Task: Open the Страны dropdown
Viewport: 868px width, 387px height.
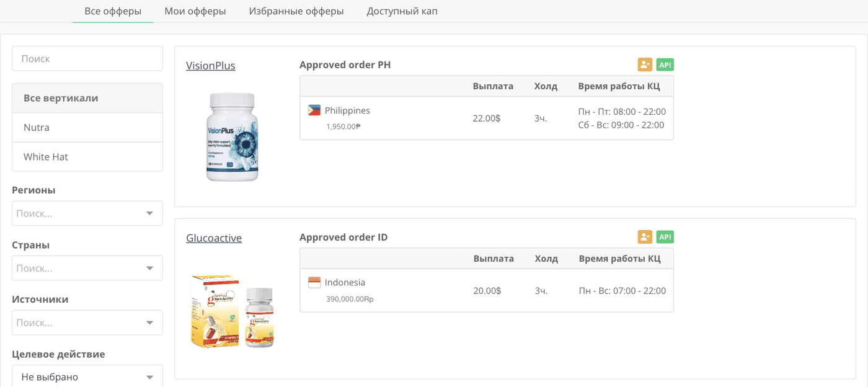Action: pos(87,268)
